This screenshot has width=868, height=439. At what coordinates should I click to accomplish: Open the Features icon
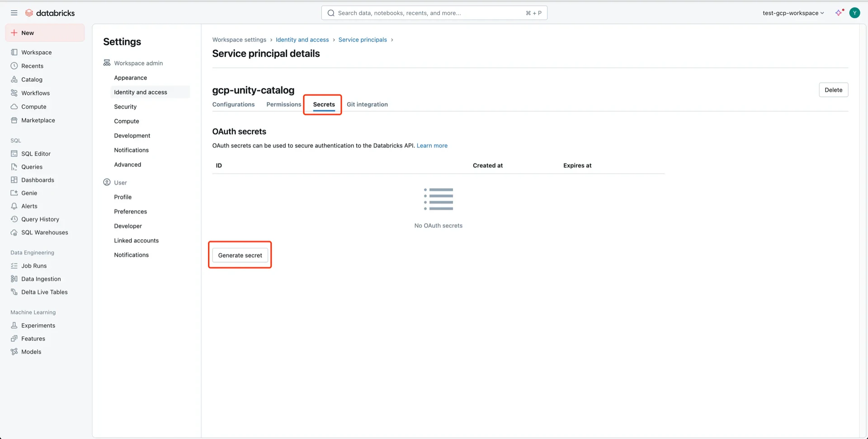[x=14, y=339]
